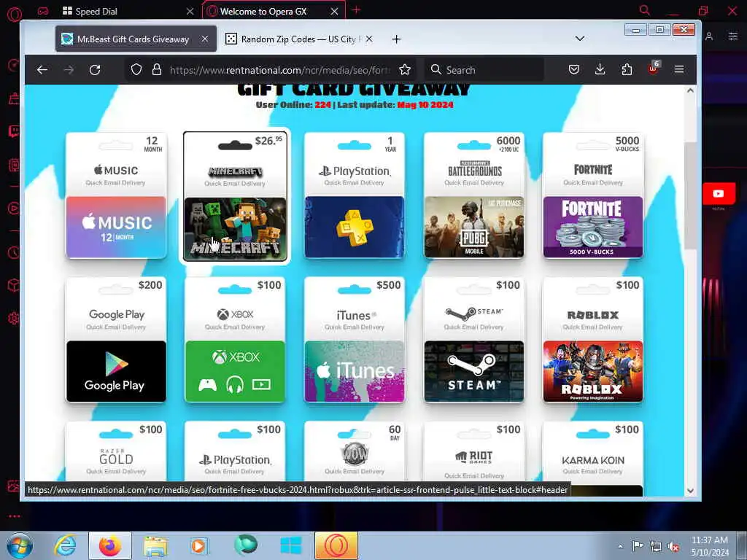Viewport: 747px width, 560px height.
Task: Open the Opera GX easy setup icon
Action: 732,36
